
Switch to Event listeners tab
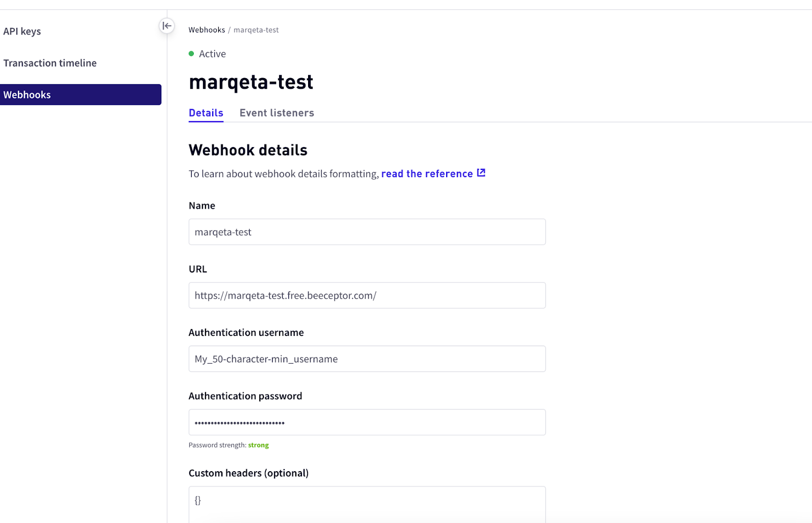(277, 113)
